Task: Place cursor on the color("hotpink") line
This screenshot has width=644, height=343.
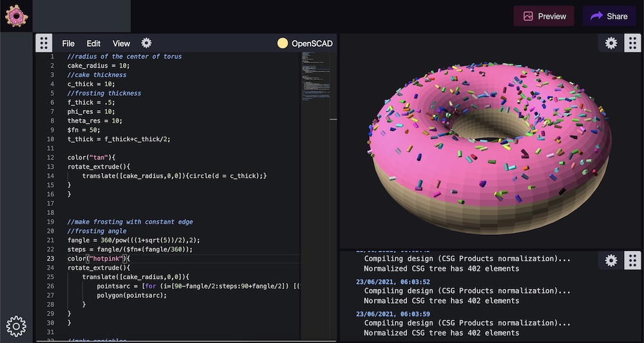Action: pyautogui.click(x=99, y=259)
